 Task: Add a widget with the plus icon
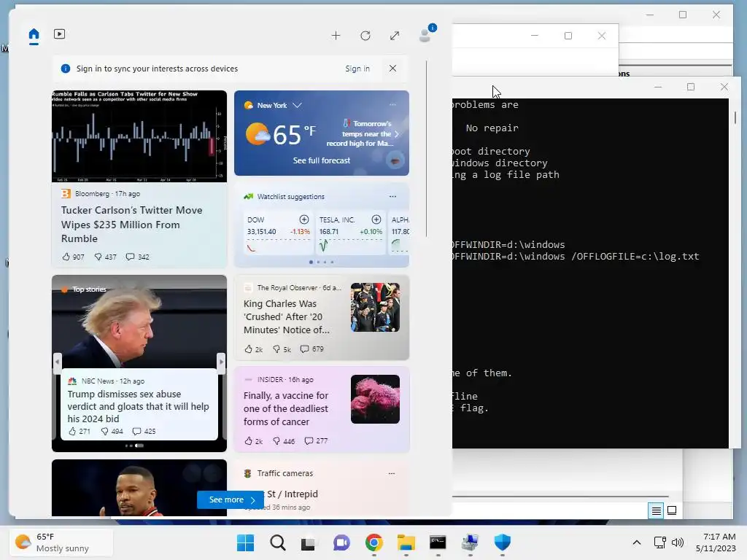pos(336,36)
